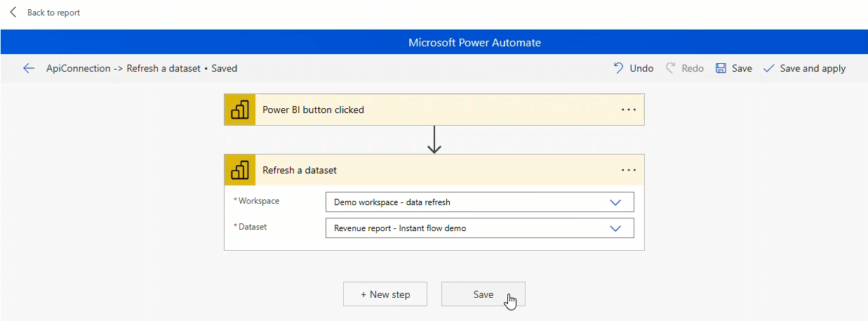Viewport: 868px width, 321px height.
Task: Click the floppy disk Save icon
Action: (721, 68)
